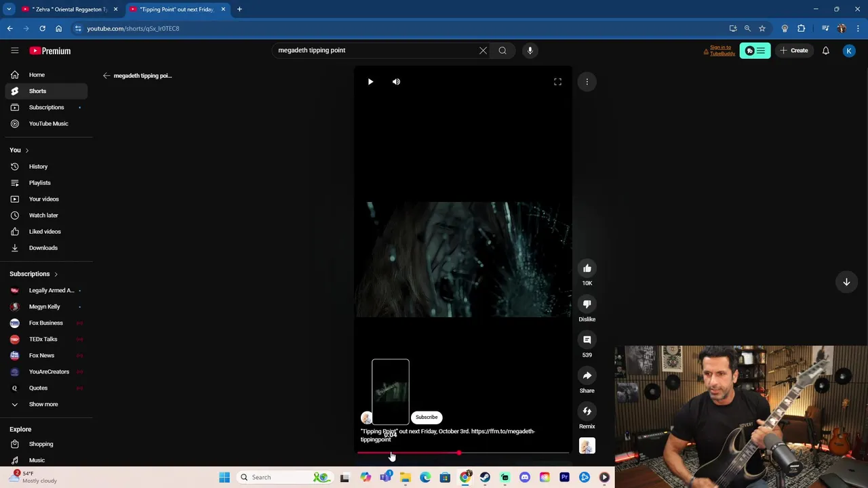Open Chrome extensions puzzle icon
This screenshot has width=868, height=488.
[802, 28]
